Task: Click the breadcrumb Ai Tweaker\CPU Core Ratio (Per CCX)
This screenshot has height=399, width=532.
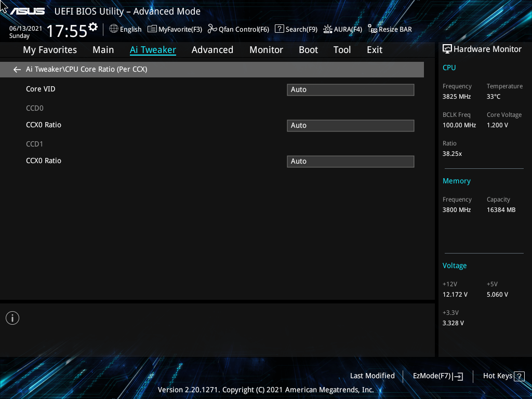Action: [87, 69]
